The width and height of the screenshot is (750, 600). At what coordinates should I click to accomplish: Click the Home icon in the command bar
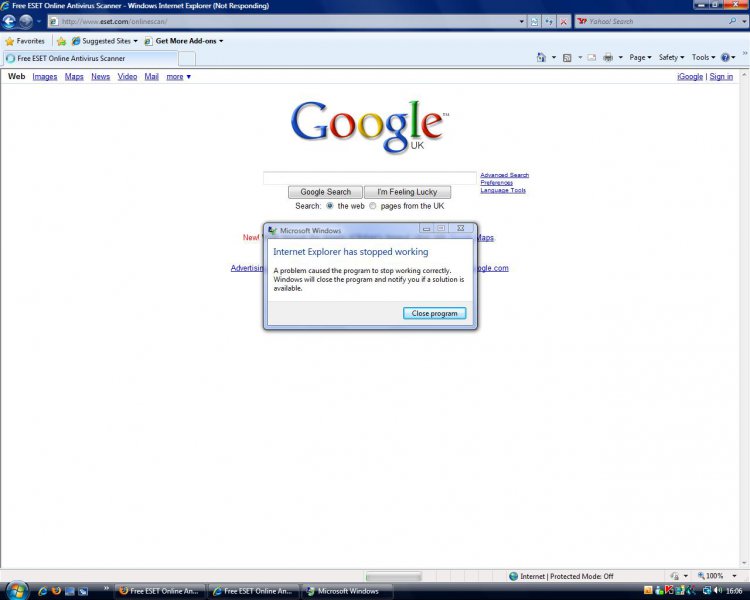tap(541, 57)
